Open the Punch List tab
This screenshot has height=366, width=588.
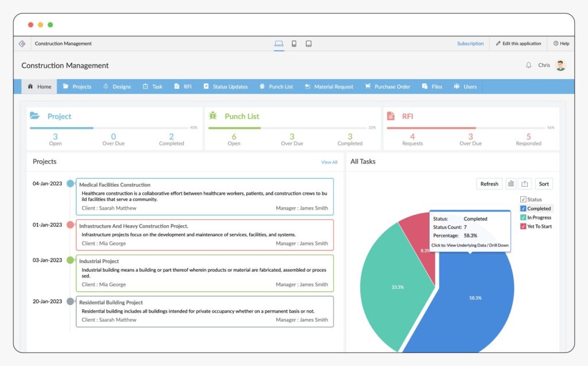(276, 87)
